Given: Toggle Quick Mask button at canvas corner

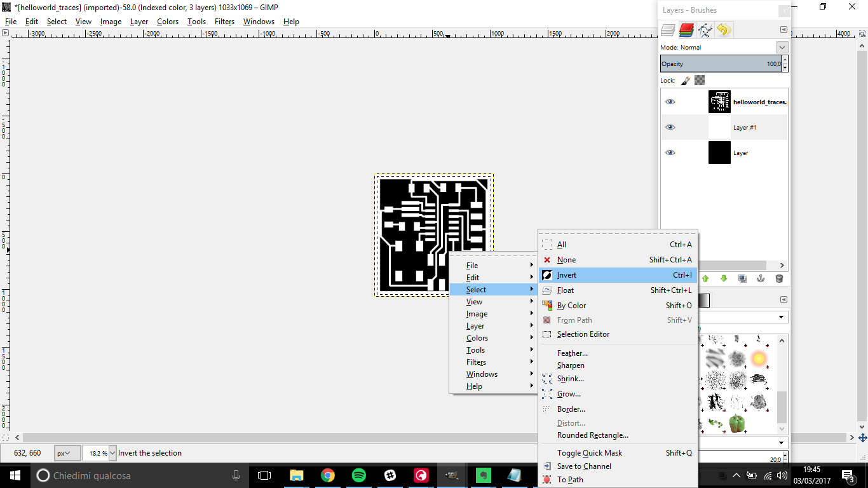Looking at the screenshot, I should click(x=5, y=438).
